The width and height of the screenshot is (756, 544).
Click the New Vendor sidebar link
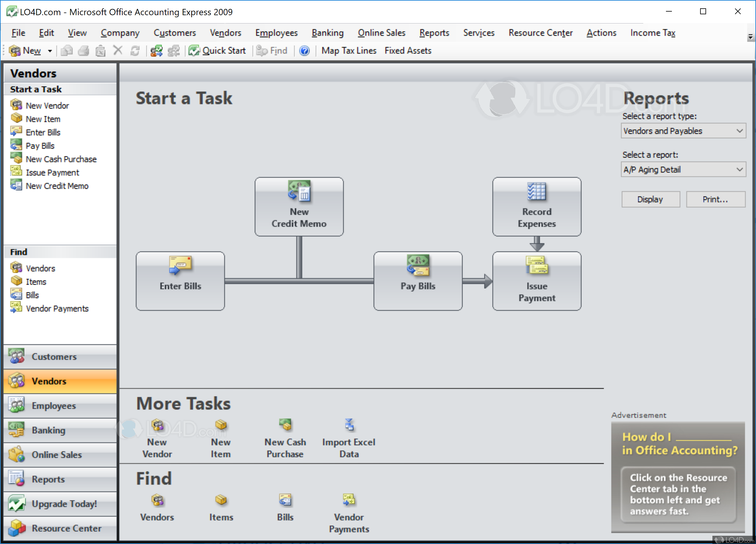[x=47, y=106]
